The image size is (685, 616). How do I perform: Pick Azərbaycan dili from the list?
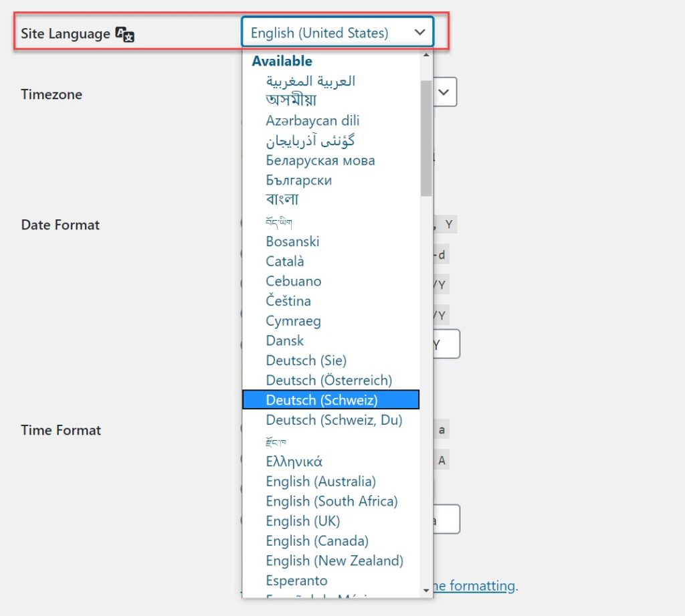point(312,120)
